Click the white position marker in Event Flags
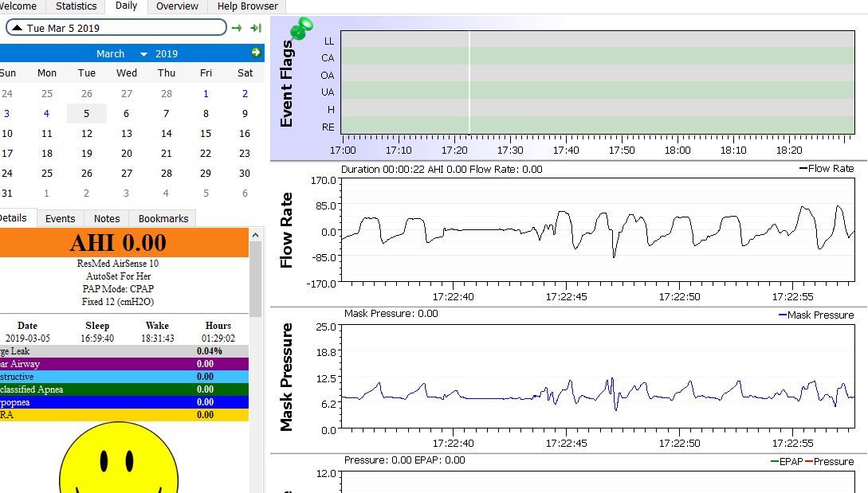This screenshot has height=493, width=868. tap(469, 82)
